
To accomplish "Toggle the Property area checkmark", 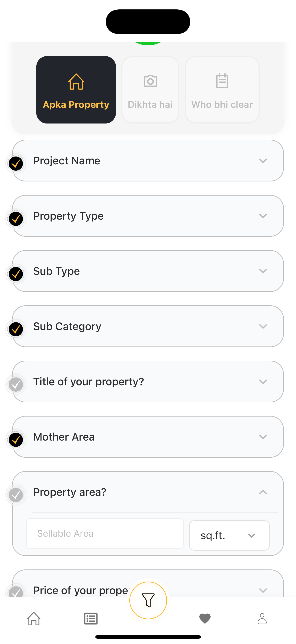I will (16, 495).
